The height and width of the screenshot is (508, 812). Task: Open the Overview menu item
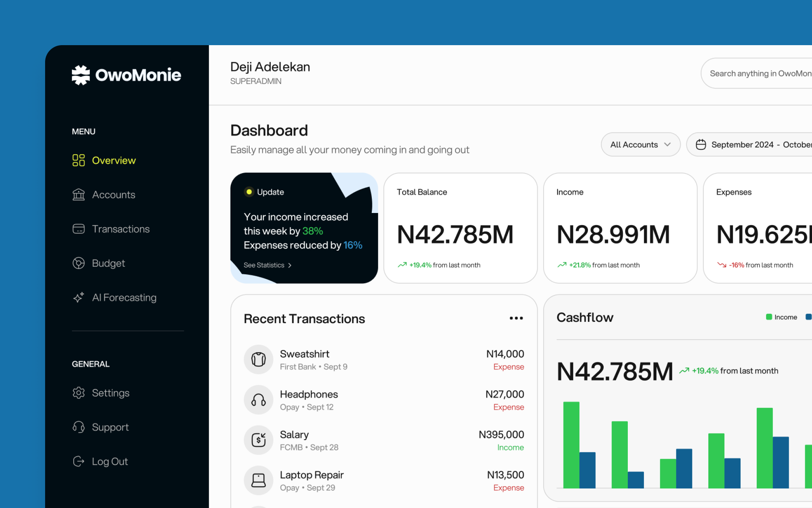click(104, 160)
